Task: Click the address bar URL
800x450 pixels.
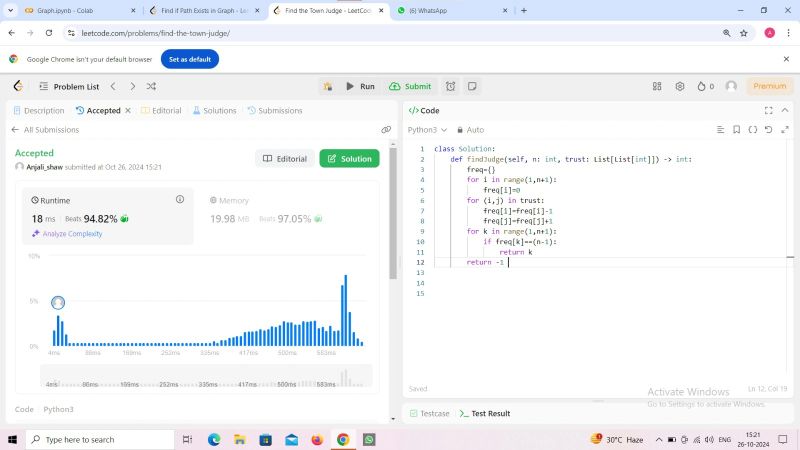Action: coord(156,33)
